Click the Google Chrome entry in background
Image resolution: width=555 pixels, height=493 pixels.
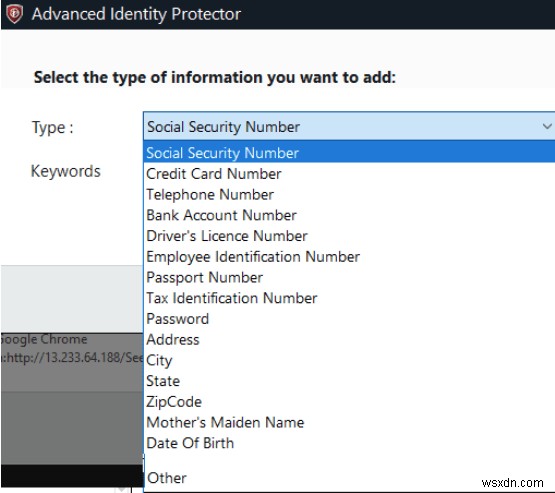44,339
